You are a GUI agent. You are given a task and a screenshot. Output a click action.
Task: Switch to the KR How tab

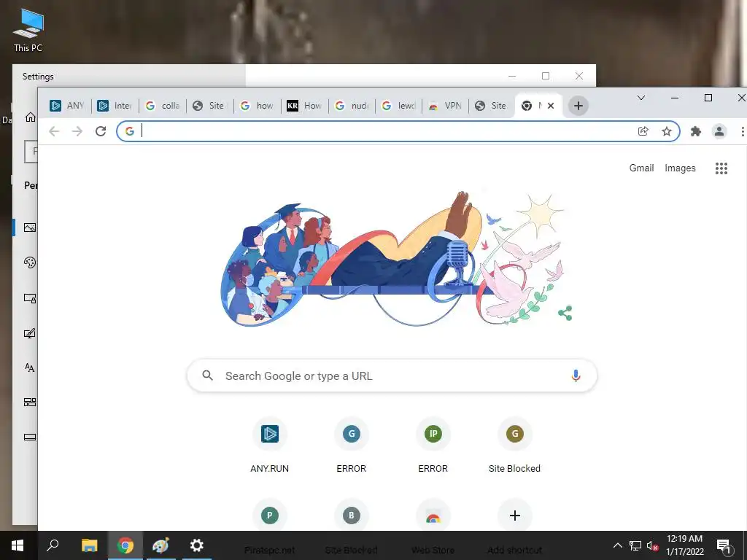pos(304,106)
